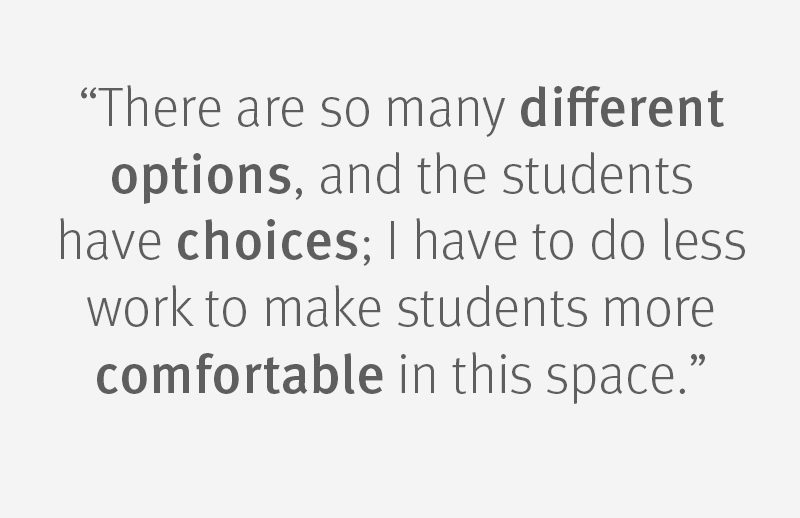800x518 pixels.
Task: Click the word "less"
Action: click(705, 241)
